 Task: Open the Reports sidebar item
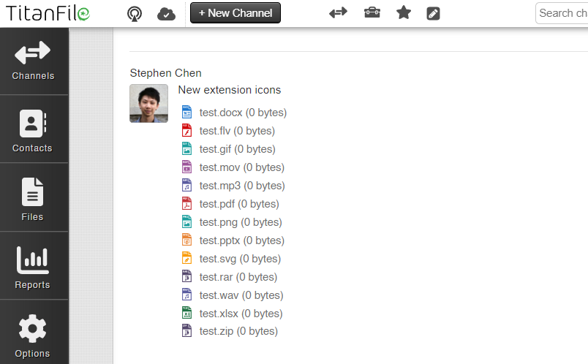pyautogui.click(x=34, y=266)
